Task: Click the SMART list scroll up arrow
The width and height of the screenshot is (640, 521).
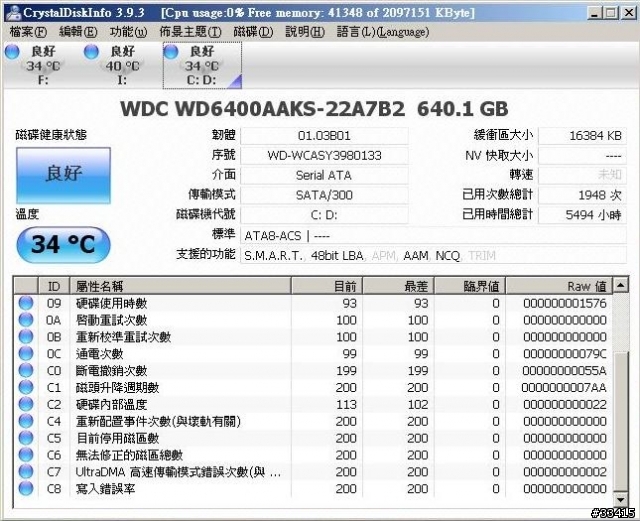Action: pos(621,285)
